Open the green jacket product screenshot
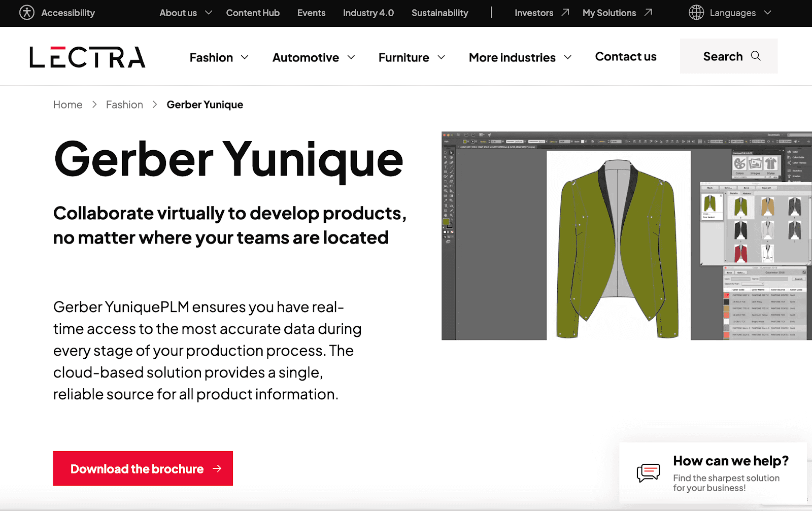812x511 pixels. (x=627, y=236)
